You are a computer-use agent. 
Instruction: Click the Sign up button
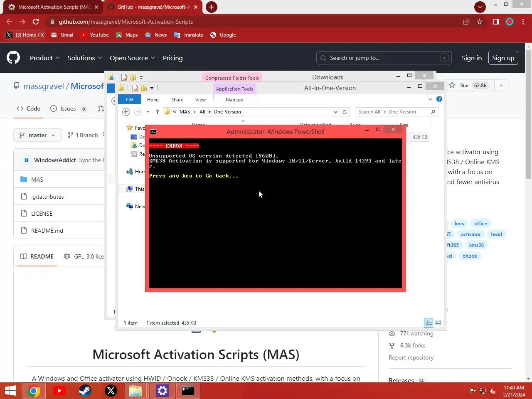503,58
